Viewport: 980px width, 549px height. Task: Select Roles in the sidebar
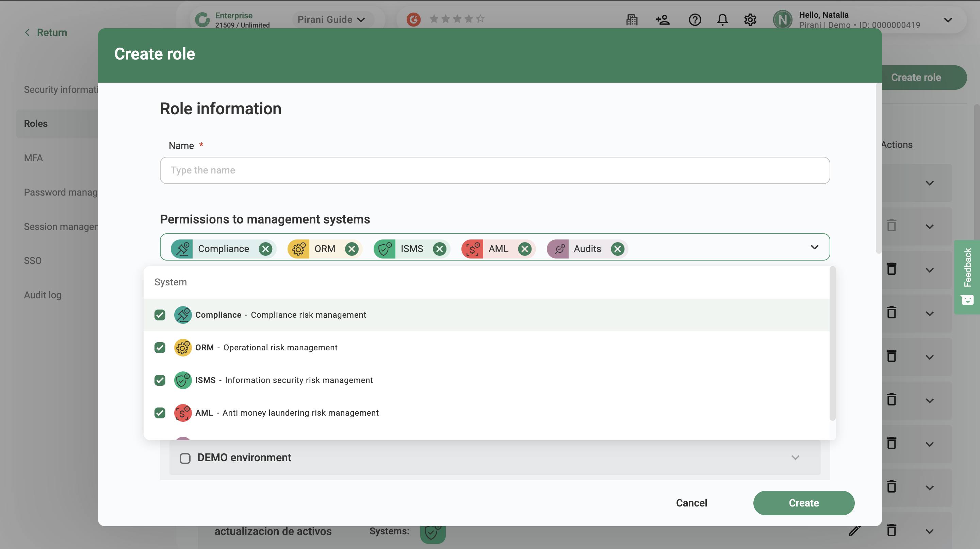point(57,123)
